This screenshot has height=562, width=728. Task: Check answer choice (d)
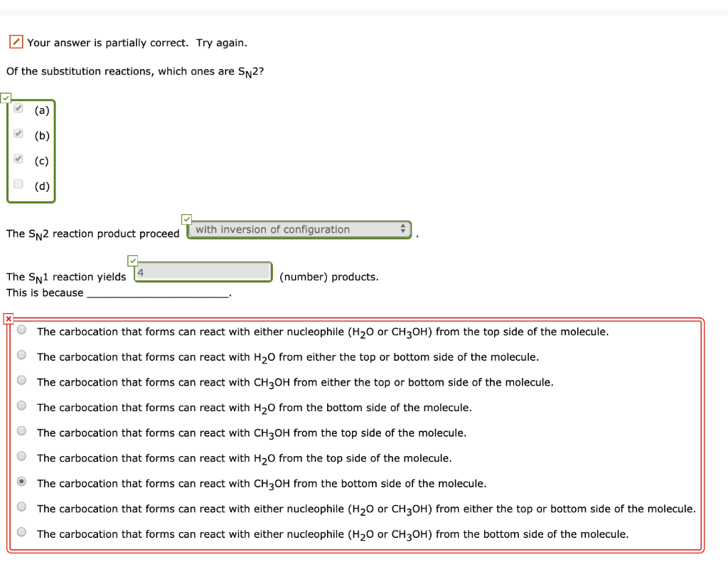tap(18, 184)
